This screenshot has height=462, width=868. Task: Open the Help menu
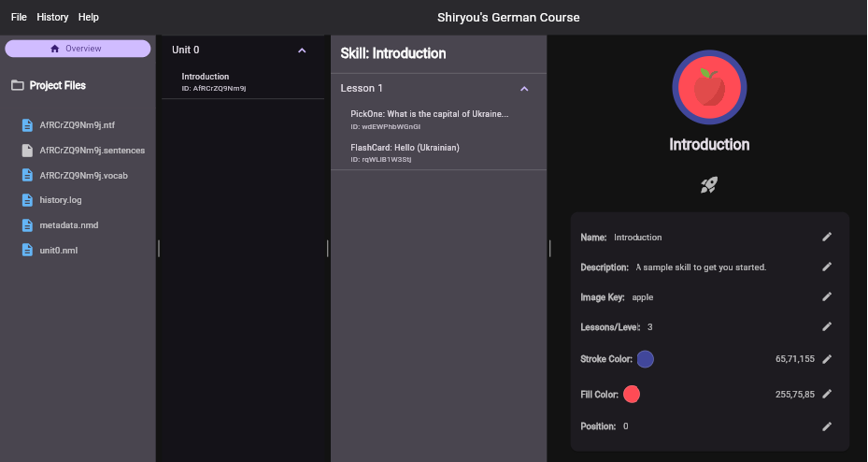pos(89,17)
